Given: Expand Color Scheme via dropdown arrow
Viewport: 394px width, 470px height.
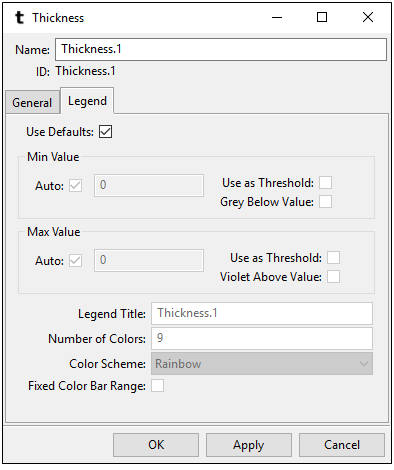Looking at the screenshot, I should pos(364,364).
